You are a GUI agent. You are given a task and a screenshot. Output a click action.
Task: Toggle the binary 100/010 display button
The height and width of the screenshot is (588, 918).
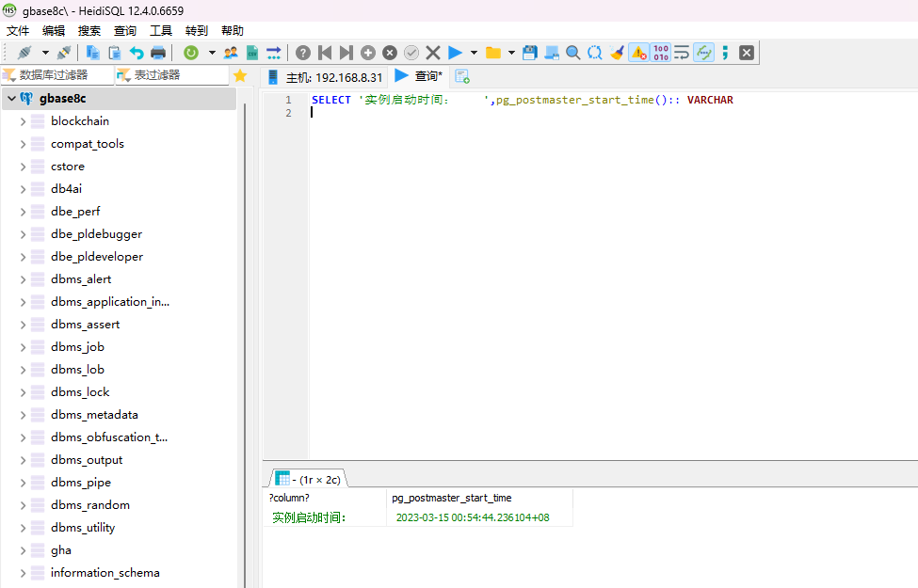pyautogui.click(x=661, y=53)
